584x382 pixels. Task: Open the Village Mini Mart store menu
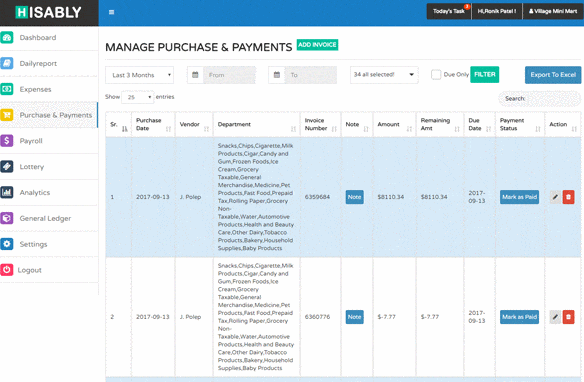[553, 11]
